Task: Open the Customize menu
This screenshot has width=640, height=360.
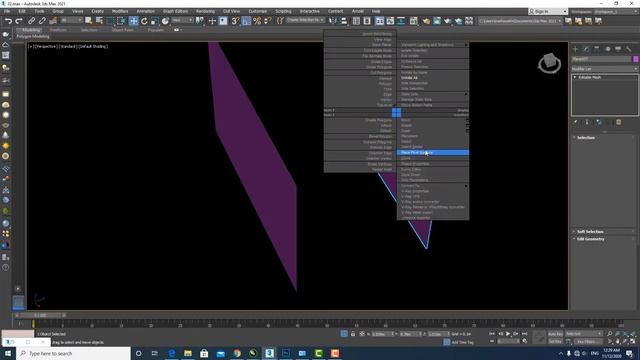Action: (258, 11)
